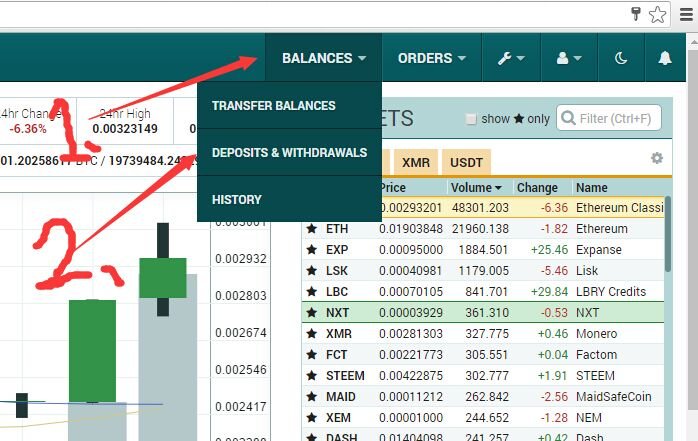698x441 pixels.
Task: Select the EXP market ticker
Action: tap(337, 250)
